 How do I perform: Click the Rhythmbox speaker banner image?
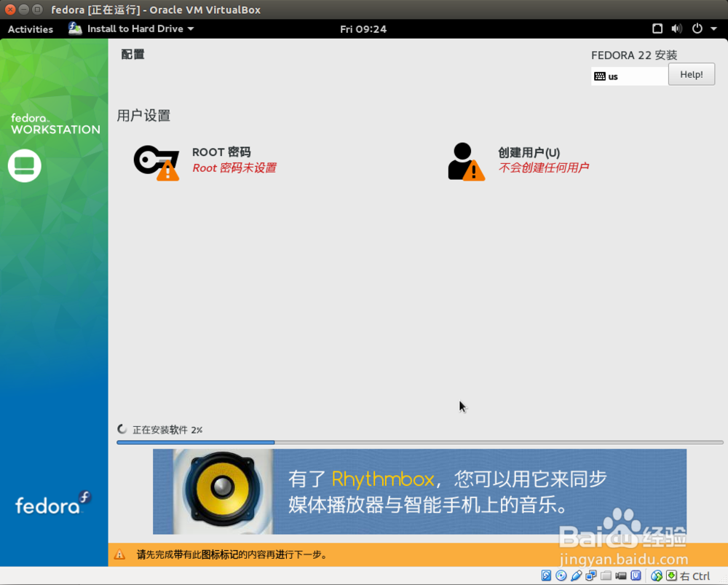(x=420, y=492)
